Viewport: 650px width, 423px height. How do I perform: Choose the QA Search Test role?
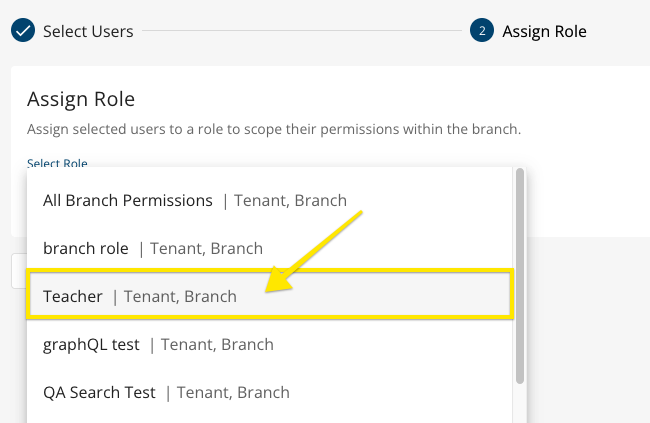pyautogui.click(x=269, y=392)
